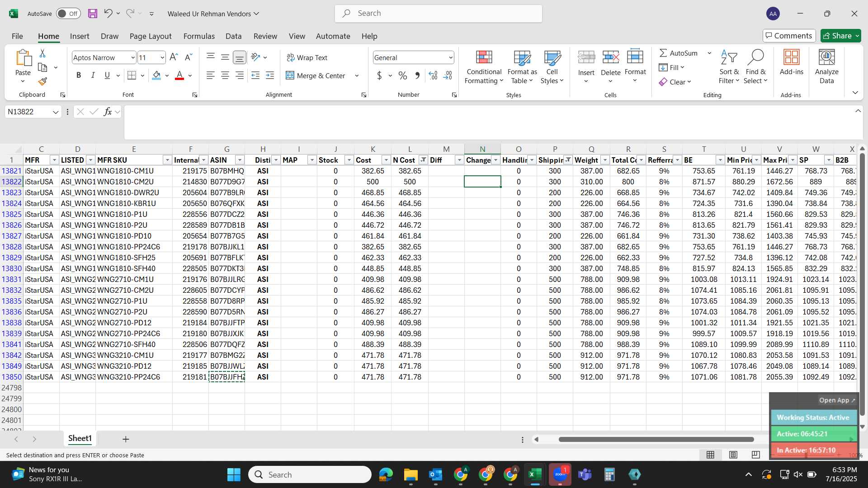The width and height of the screenshot is (868, 488).
Task: Add a new sheet with plus button
Action: pos(126,439)
